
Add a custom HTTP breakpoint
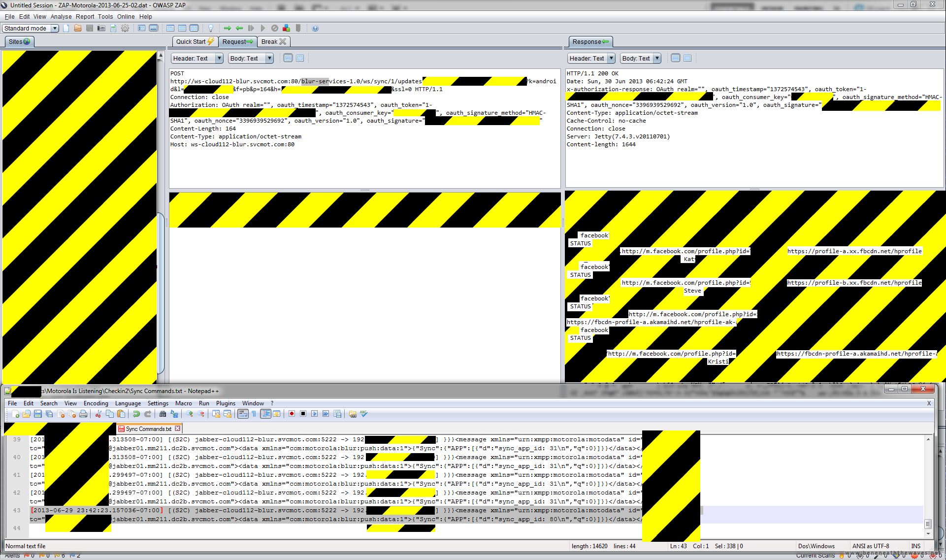pyautogui.click(x=287, y=28)
